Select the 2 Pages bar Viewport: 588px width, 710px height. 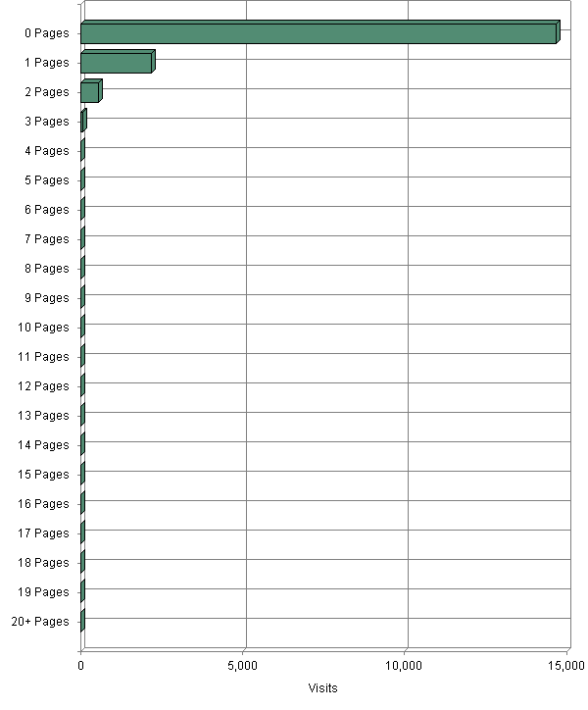[91, 91]
